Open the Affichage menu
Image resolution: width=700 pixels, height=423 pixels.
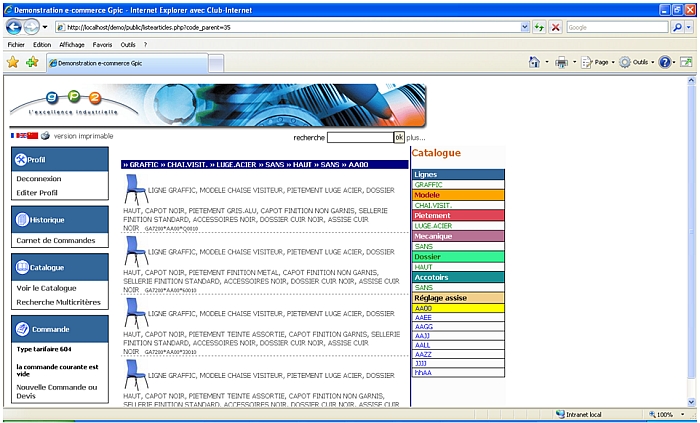[x=71, y=45]
